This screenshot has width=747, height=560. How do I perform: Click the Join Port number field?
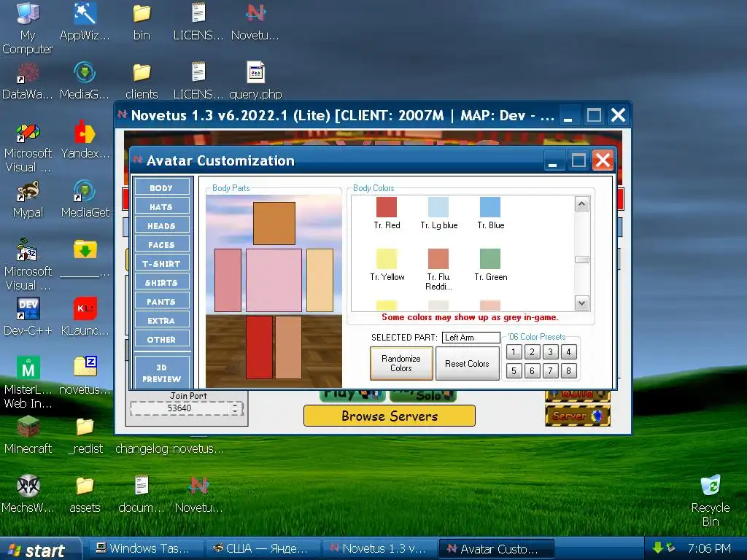pos(180,408)
